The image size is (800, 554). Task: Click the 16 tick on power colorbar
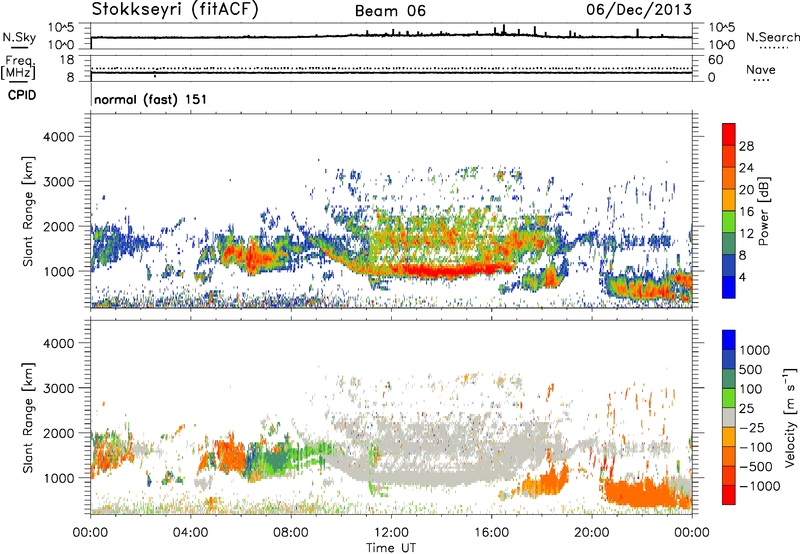click(746, 212)
